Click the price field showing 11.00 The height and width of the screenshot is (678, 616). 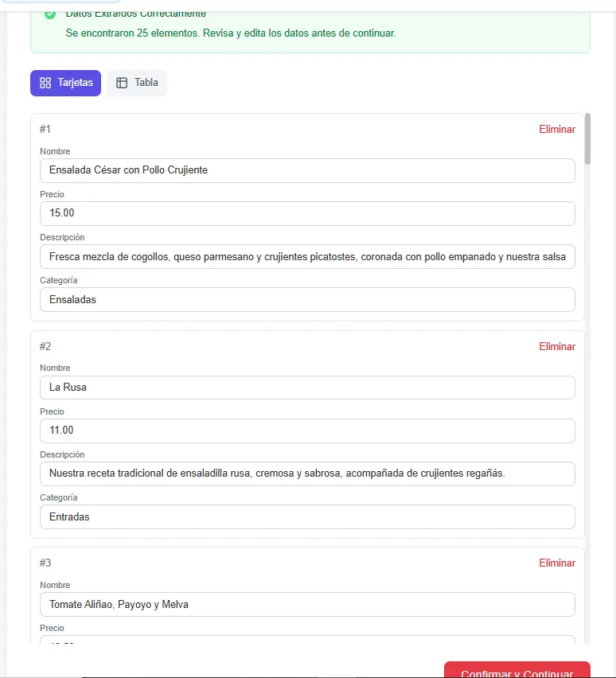[x=307, y=431]
